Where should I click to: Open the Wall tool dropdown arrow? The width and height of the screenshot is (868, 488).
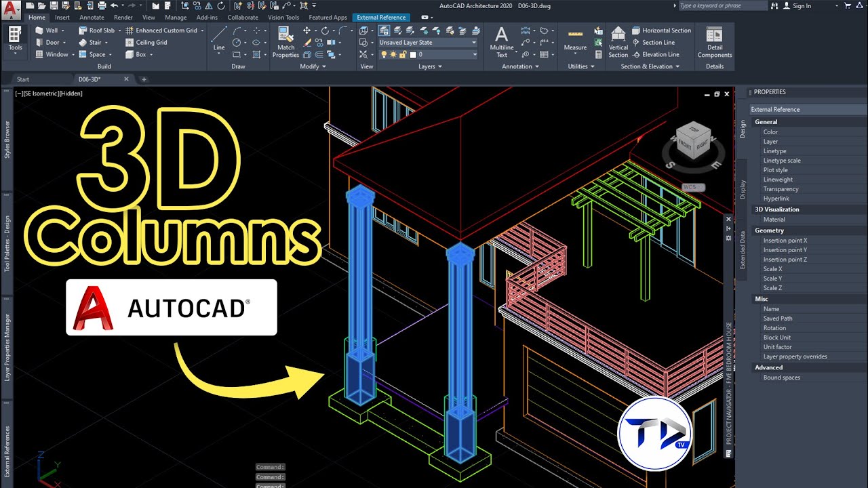pos(63,30)
